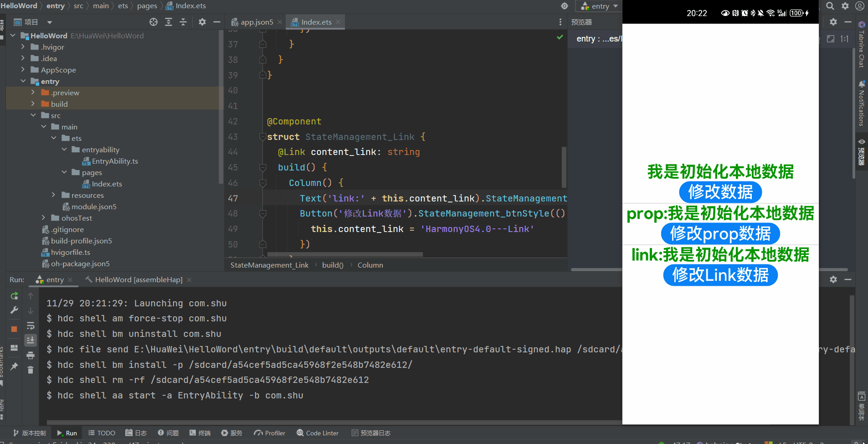Open previewer panel gear settings
The image size is (868, 444).
[x=833, y=22]
